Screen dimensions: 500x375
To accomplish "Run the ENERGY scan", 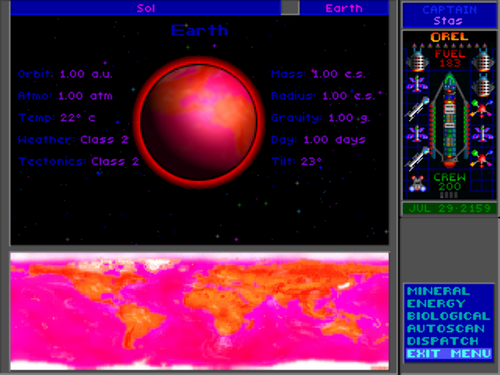I will pyautogui.click(x=436, y=304).
